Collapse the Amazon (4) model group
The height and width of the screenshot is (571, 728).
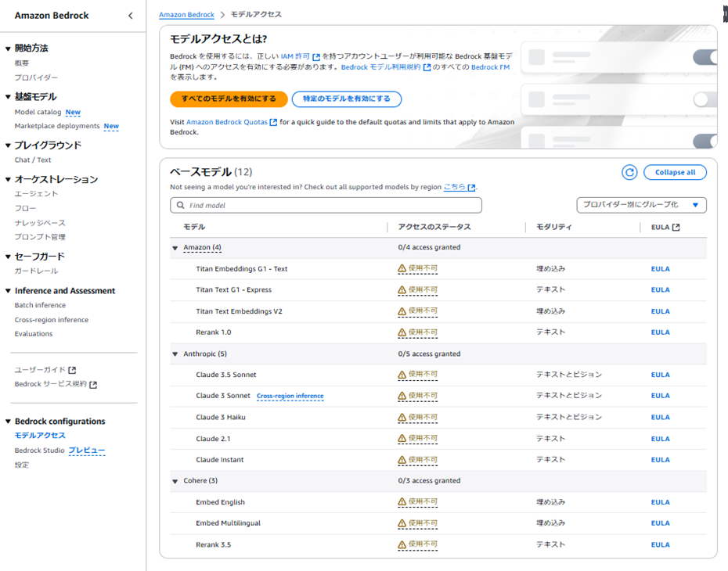[x=175, y=248]
